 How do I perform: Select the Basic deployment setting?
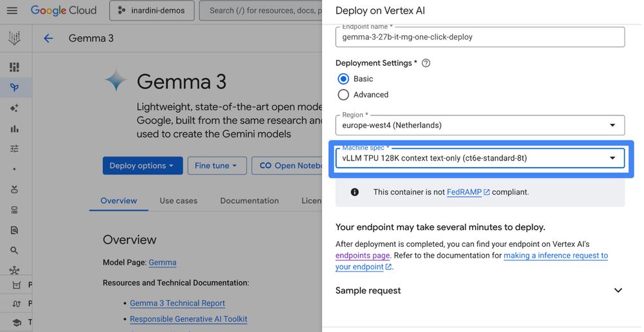[x=343, y=79]
